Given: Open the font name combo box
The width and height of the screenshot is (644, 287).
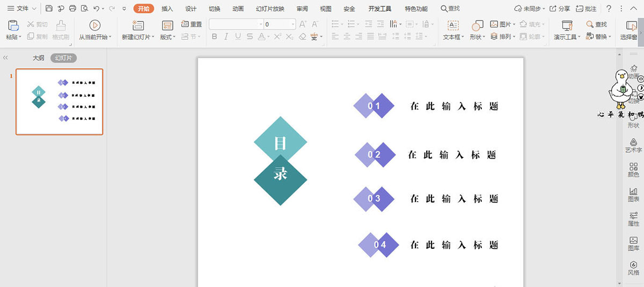Looking at the screenshot, I should pos(236,24).
